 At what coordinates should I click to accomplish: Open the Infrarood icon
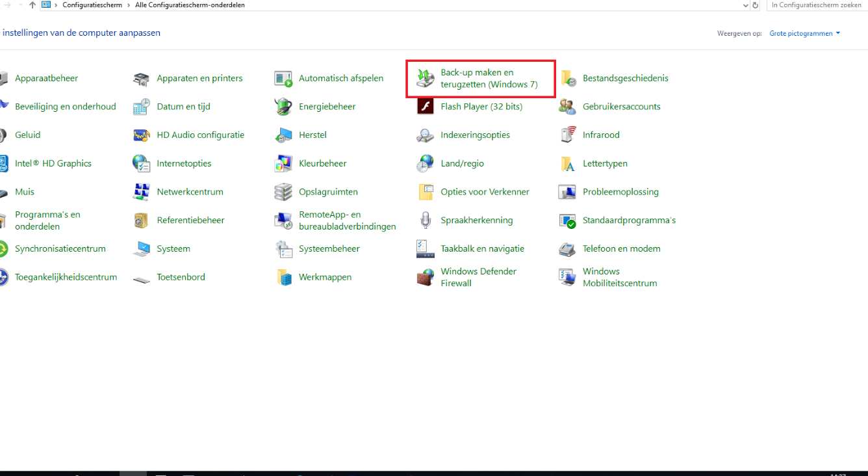[x=567, y=135]
